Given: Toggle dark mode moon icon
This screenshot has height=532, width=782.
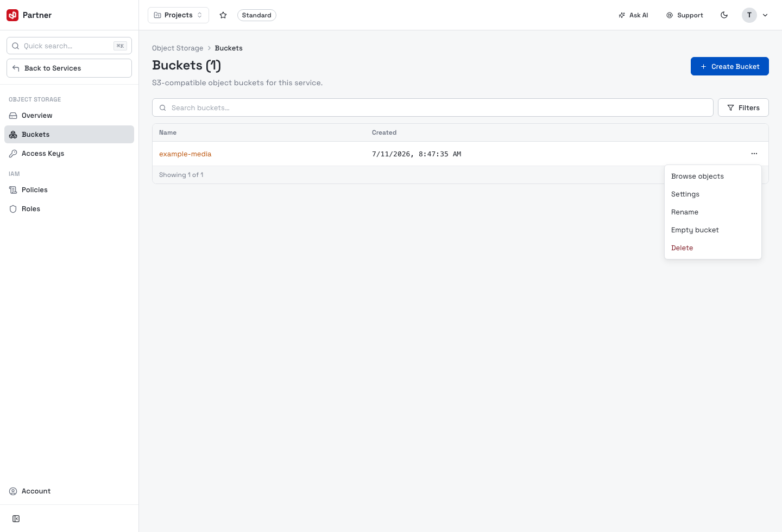Looking at the screenshot, I should pos(724,15).
